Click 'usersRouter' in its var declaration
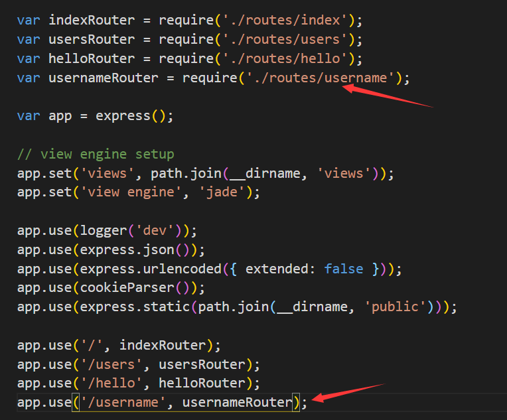The width and height of the screenshot is (507, 420). pyautogui.click(x=92, y=39)
